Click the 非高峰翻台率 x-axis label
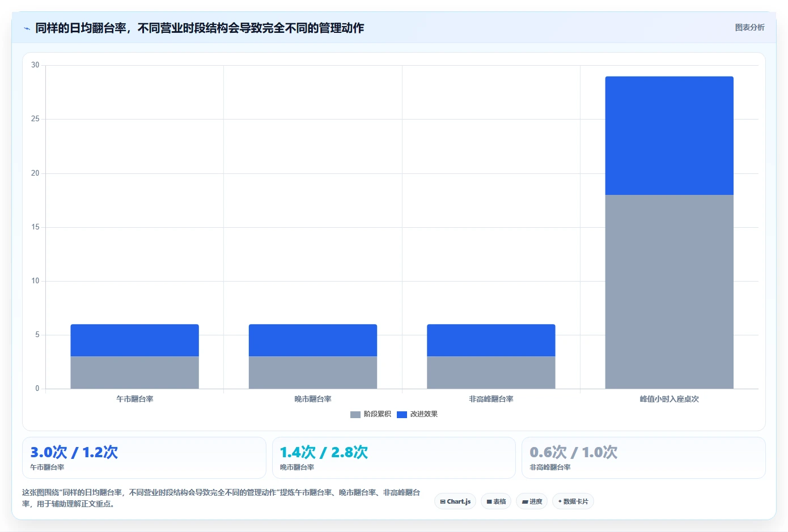This screenshot has width=788, height=532. [491, 399]
